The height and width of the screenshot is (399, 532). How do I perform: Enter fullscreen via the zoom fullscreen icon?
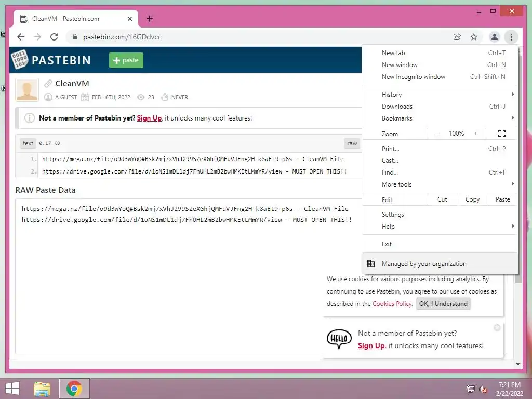501,134
